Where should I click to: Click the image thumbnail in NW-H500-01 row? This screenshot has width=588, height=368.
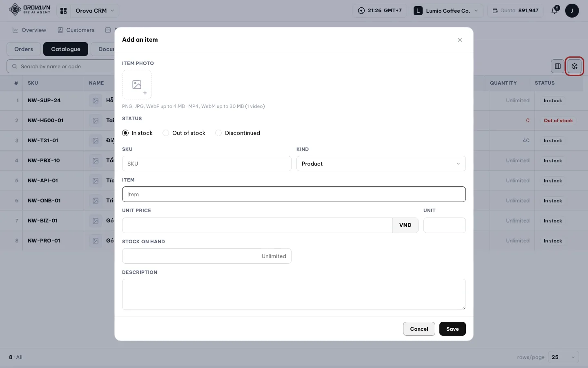96,121
